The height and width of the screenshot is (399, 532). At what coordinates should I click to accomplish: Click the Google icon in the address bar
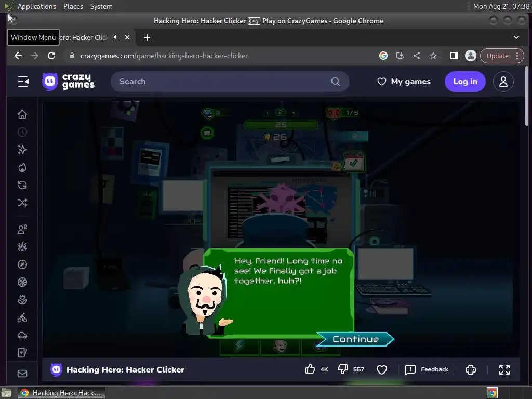(x=383, y=56)
